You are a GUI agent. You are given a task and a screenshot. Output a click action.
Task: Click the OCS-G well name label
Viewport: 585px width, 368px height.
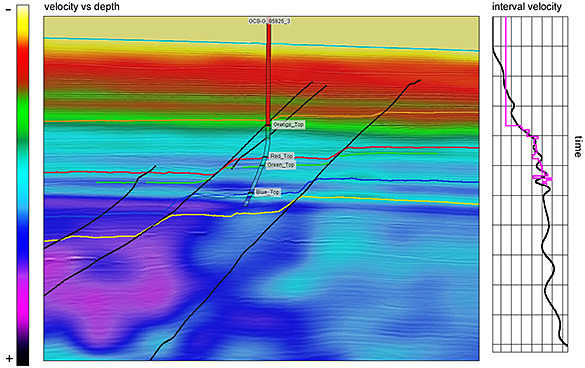[x=269, y=21]
